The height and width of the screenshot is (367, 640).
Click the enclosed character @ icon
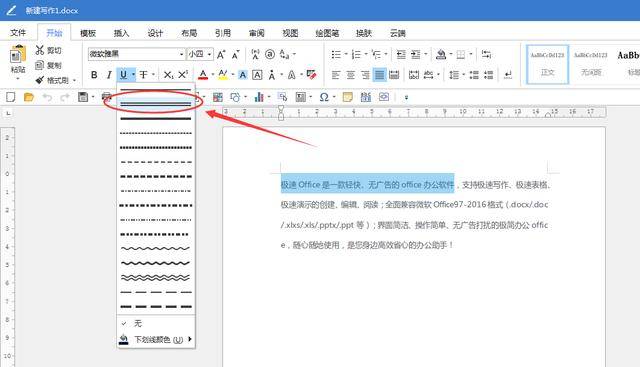[270, 54]
